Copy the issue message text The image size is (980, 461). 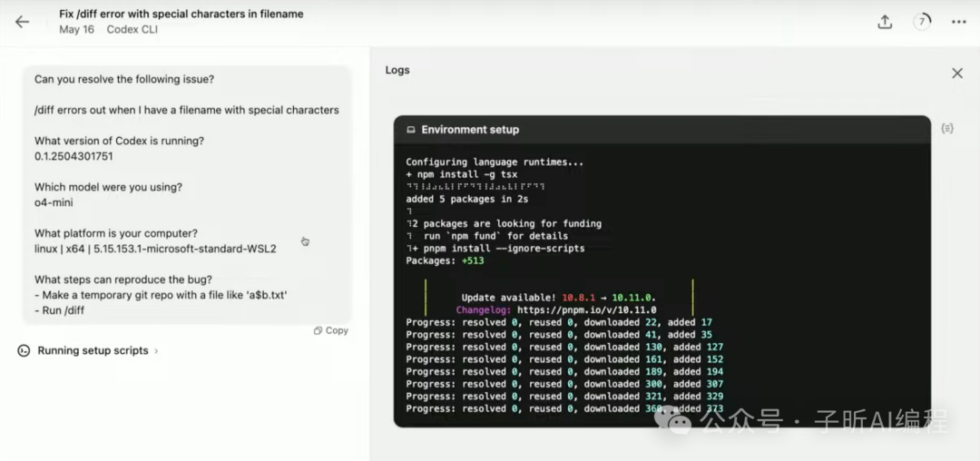click(330, 330)
